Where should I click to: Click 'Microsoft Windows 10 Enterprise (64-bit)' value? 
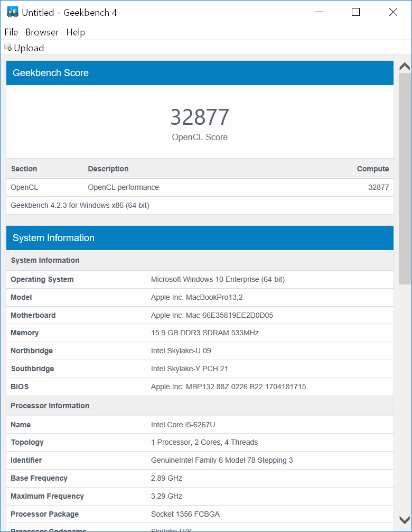click(x=218, y=279)
